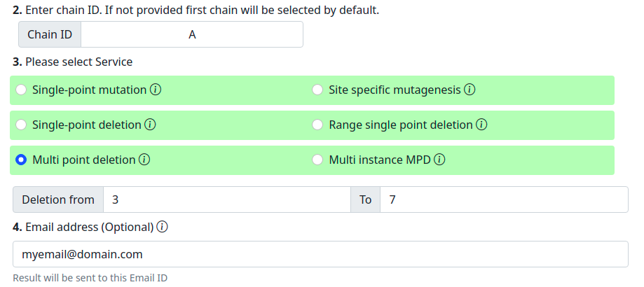Screen dimensions: 644x287
Task: Click info icon beside Range single point deletion
Action: (x=481, y=125)
